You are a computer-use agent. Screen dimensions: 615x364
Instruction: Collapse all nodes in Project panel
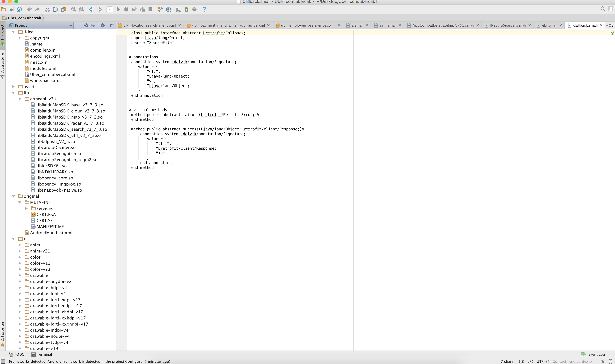pos(93,25)
